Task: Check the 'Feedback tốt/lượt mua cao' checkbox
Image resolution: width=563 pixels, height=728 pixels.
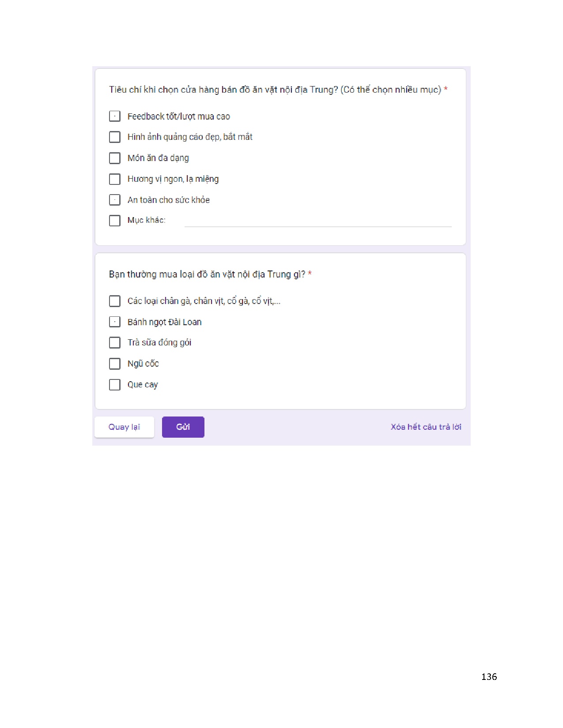Action: tap(115, 116)
